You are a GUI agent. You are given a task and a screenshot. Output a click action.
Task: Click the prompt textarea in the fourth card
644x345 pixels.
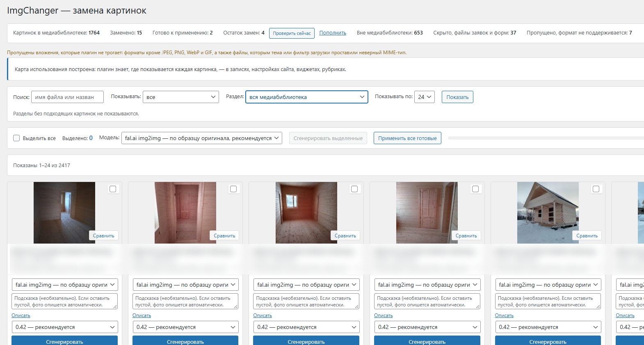(x=427, y=301)
